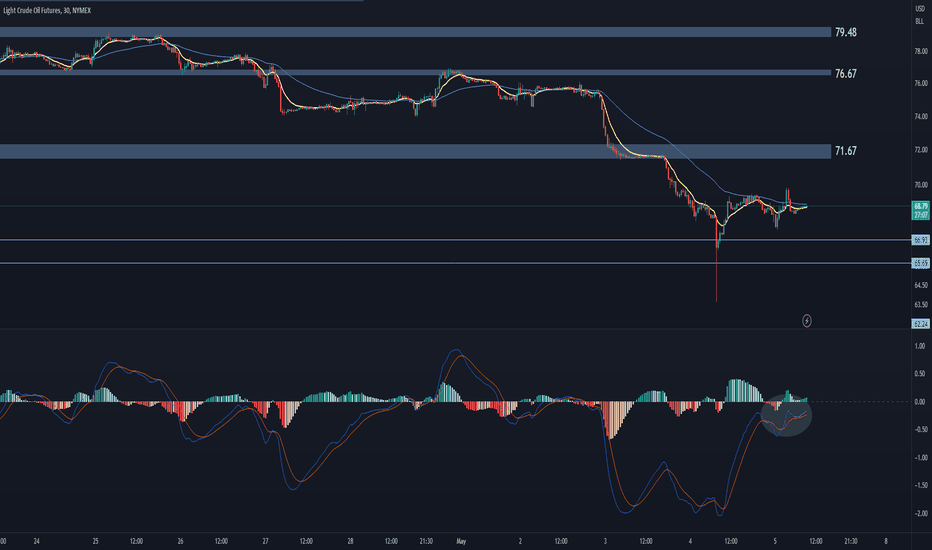Click the 70.00 price axis value
Screen dimensions: 932x550
click(x=920, y=185)
